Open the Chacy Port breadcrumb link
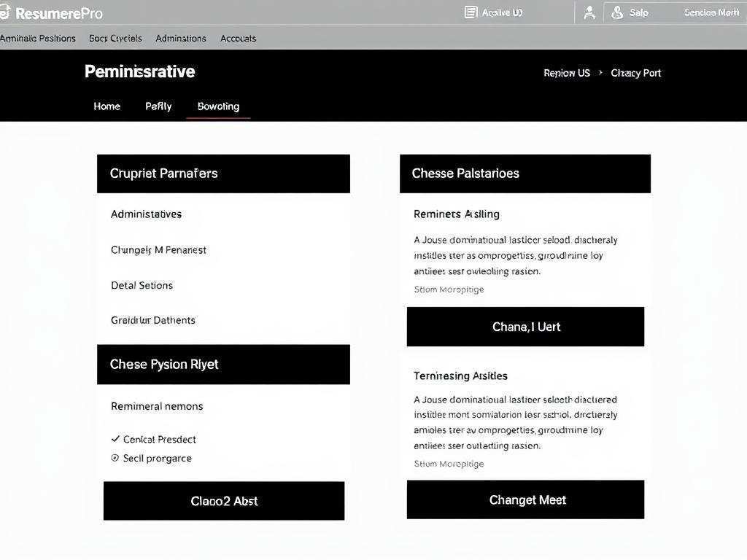 pyautogui.click(x=636, y=73)
